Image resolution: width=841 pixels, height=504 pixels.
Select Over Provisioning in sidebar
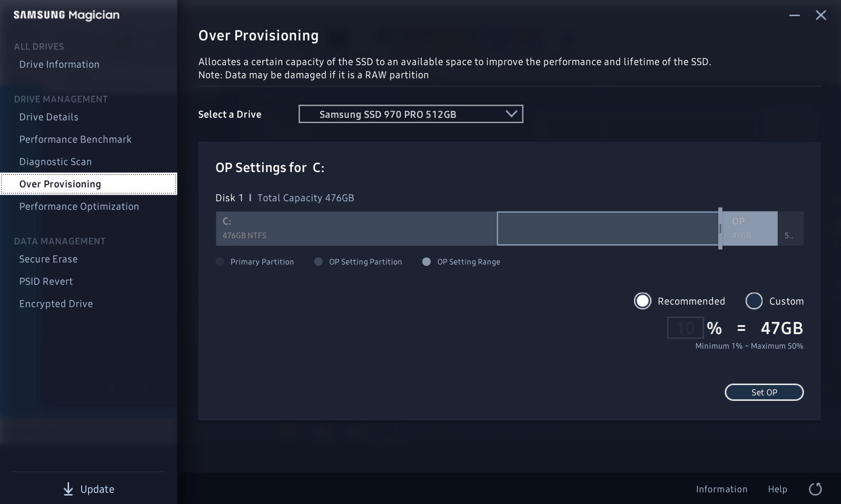[88, 184]
